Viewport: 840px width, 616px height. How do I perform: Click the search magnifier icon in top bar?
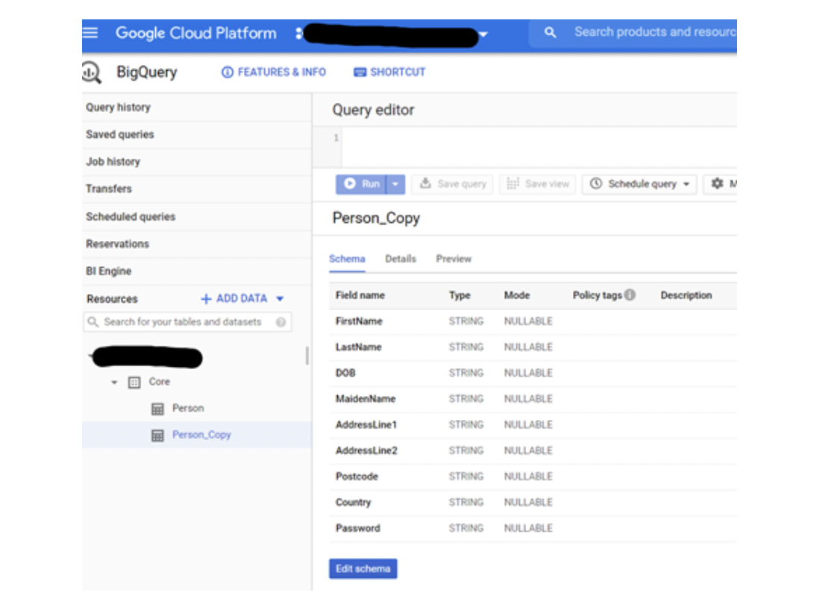(551, 33)
